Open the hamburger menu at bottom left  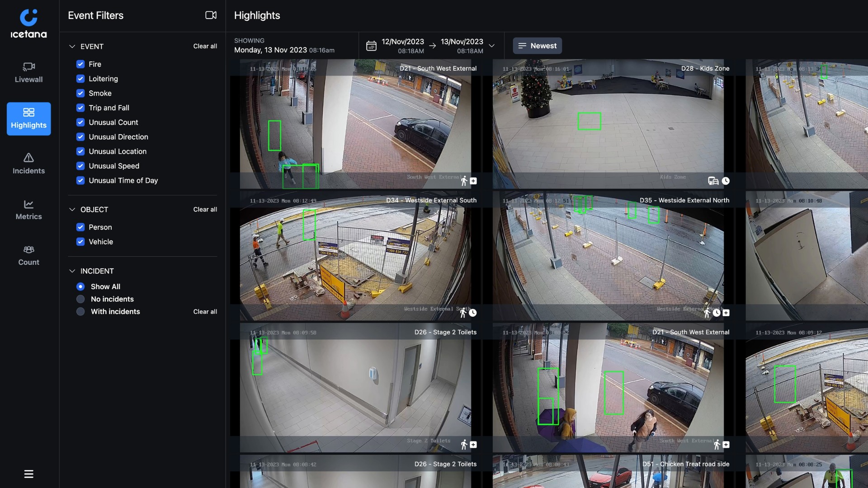click(x=28, y=474)
